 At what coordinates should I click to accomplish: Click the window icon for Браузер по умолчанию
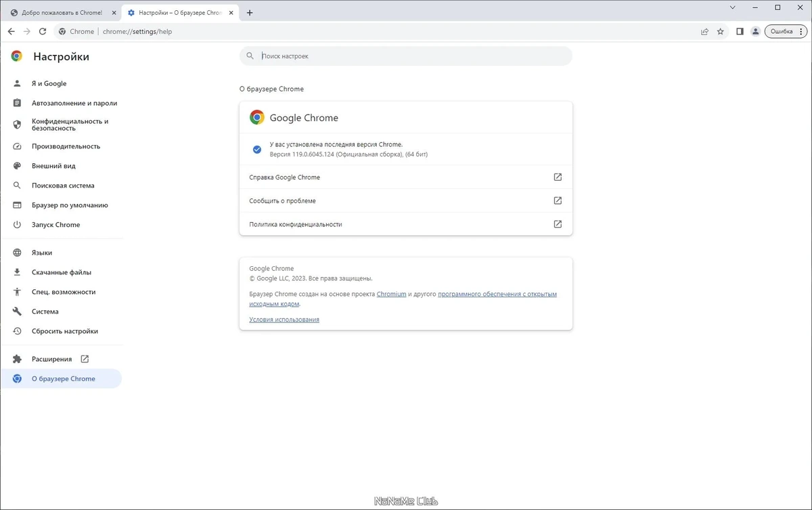click(18, 205)
